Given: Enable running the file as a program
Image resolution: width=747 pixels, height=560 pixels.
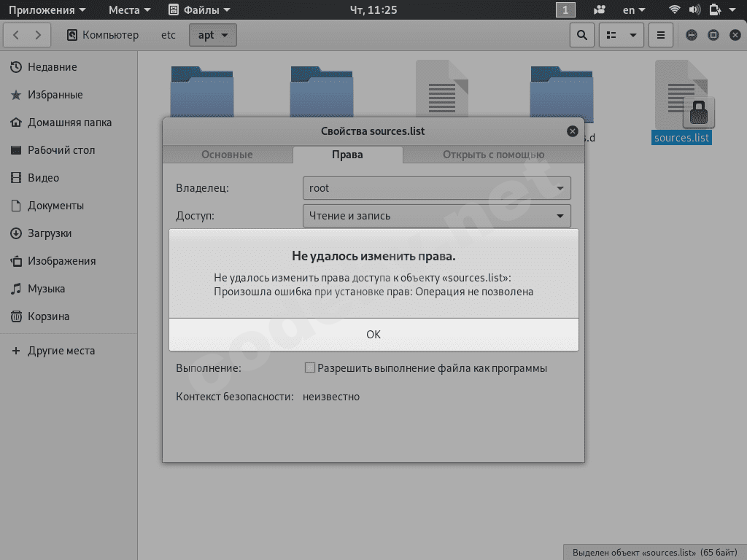Looking at the screenshot, I should pyautogui.click(x=310, y=368).
